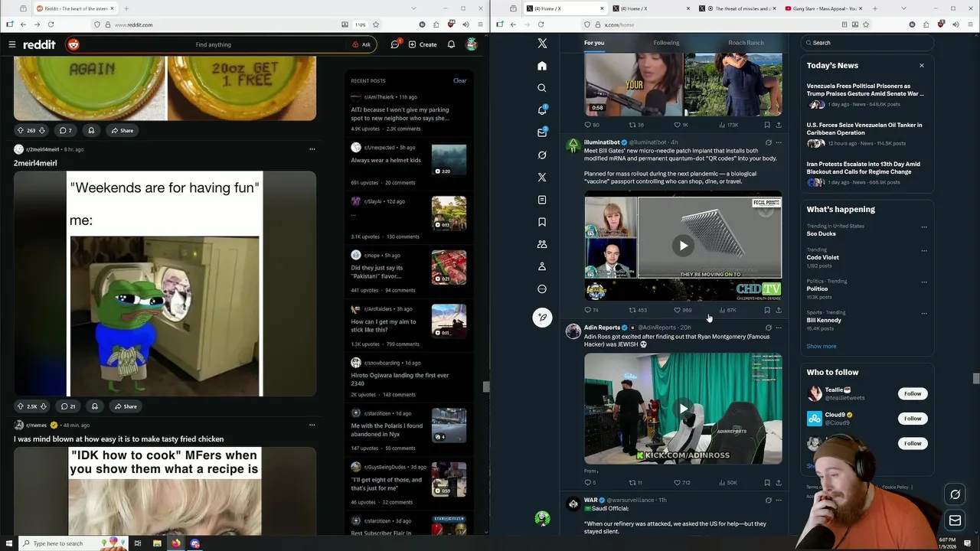
Task: Click X logo atop the sidebar
Action: pyautogui.click(x=542, y=44)
